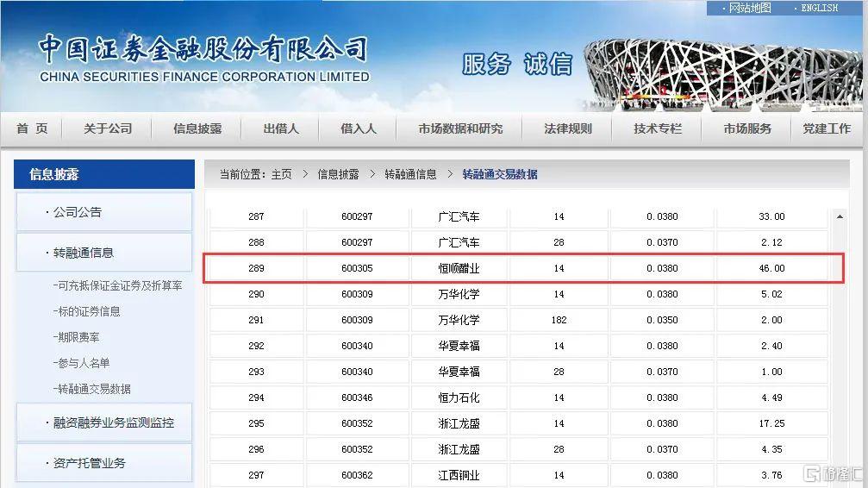Click breadcrumb 转融通交易数据 link
Screen dimensions: 868x488
(x=500, y=174)
